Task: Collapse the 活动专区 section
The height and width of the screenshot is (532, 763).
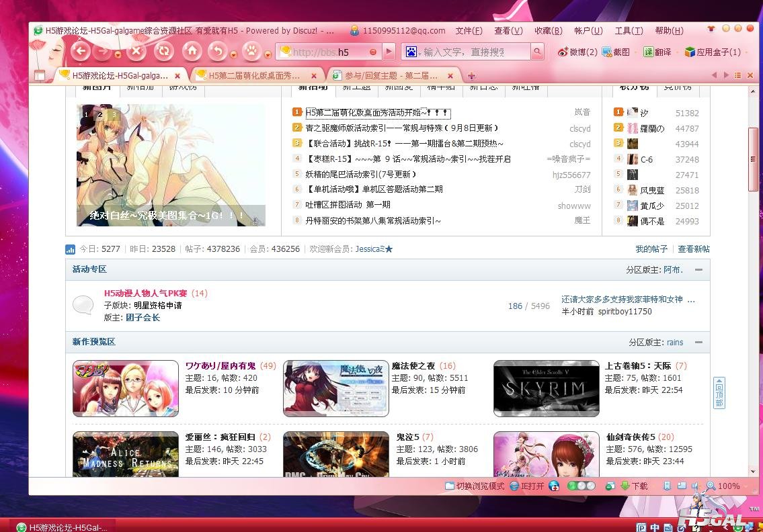Action: (x=698, y=269)
